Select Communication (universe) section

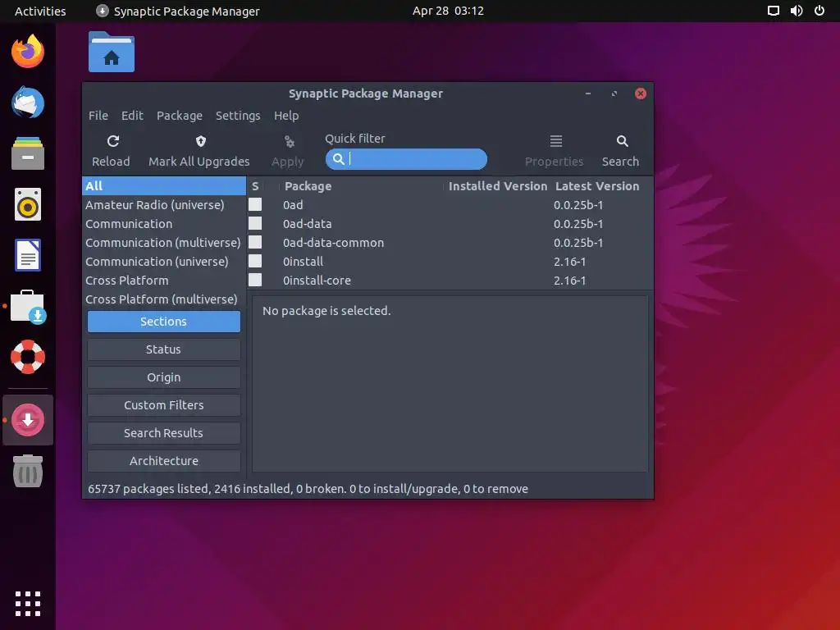(x=164, y=261)
